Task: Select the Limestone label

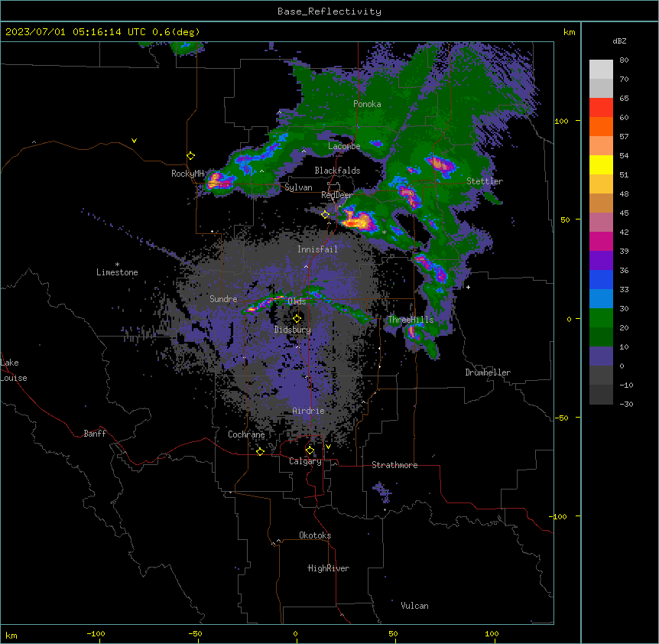Action: tap(117, 272)
